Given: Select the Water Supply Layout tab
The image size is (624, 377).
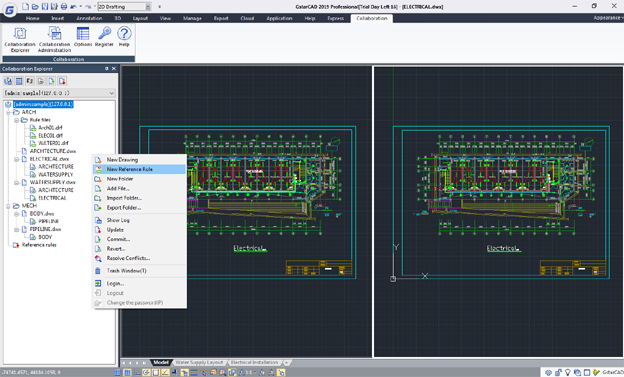Looking at the screenshot, I should point(199,362).
